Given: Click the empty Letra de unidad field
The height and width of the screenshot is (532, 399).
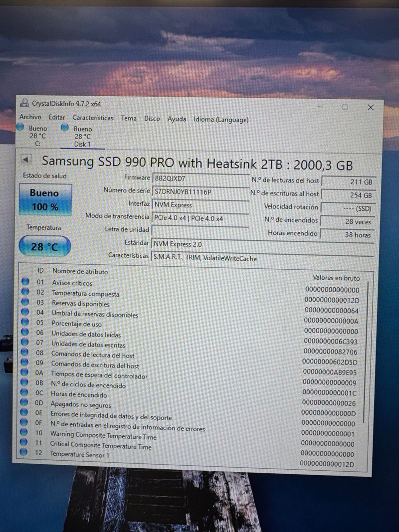Looking at the screenshot, I should click(x=200, y=231).
